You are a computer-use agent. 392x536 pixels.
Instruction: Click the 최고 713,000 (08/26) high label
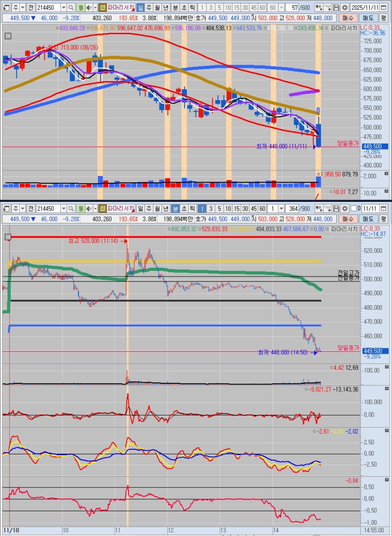73,47
